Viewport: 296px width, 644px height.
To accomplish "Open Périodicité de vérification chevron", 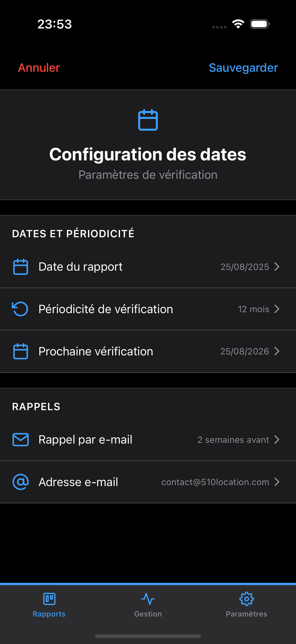I will pyautogui.click(x=277, y=309).
